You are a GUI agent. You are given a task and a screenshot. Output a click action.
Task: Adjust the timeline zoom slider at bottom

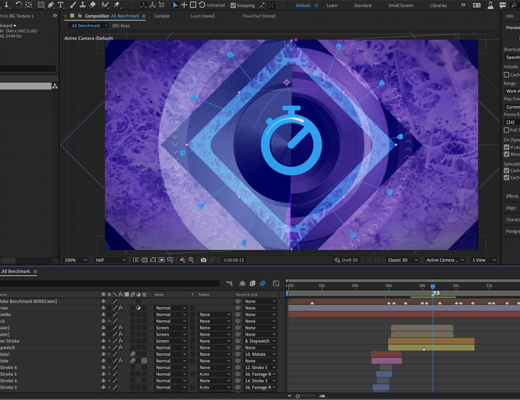tap(297, 396)
